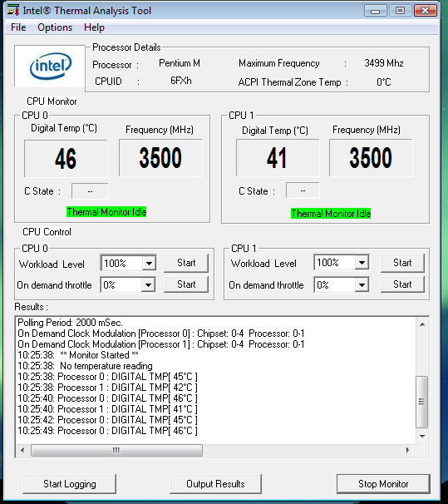Image resolution: width=448 pixels, height=504 pixels.
Task: Click the results horizontal scrollbar thumb
Action: pos(116,450)
